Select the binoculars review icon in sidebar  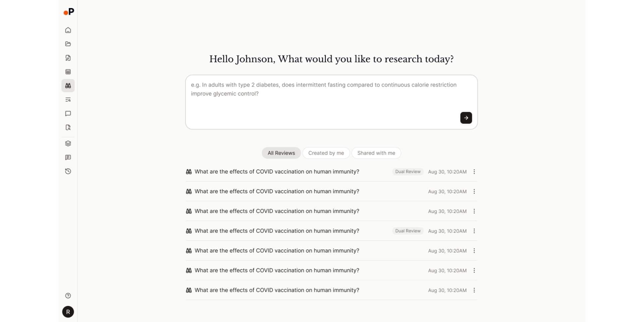(68, 86)
